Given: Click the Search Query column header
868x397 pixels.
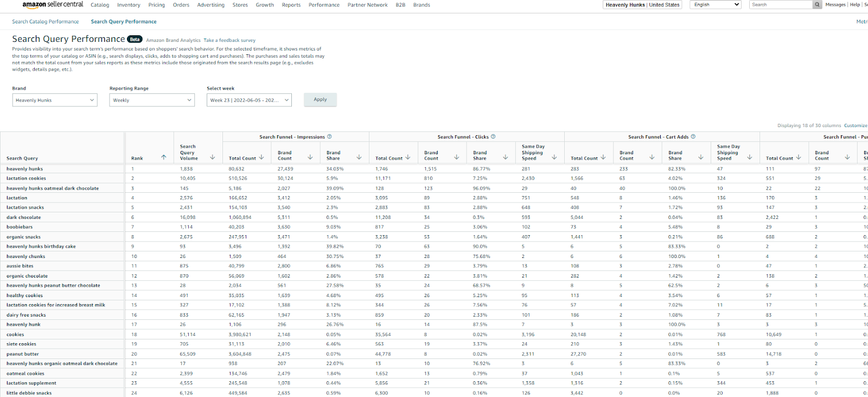Looking at the screenshot, I should [22, 158].
